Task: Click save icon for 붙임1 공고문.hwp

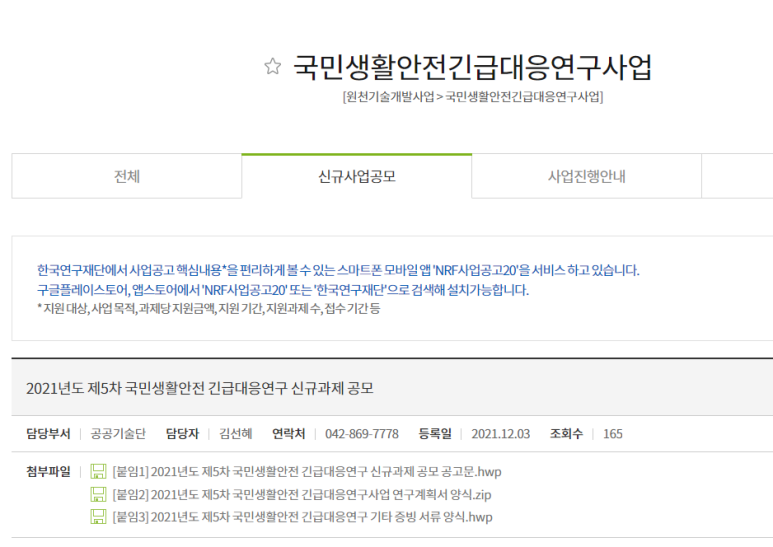Action: pos(98,472)
